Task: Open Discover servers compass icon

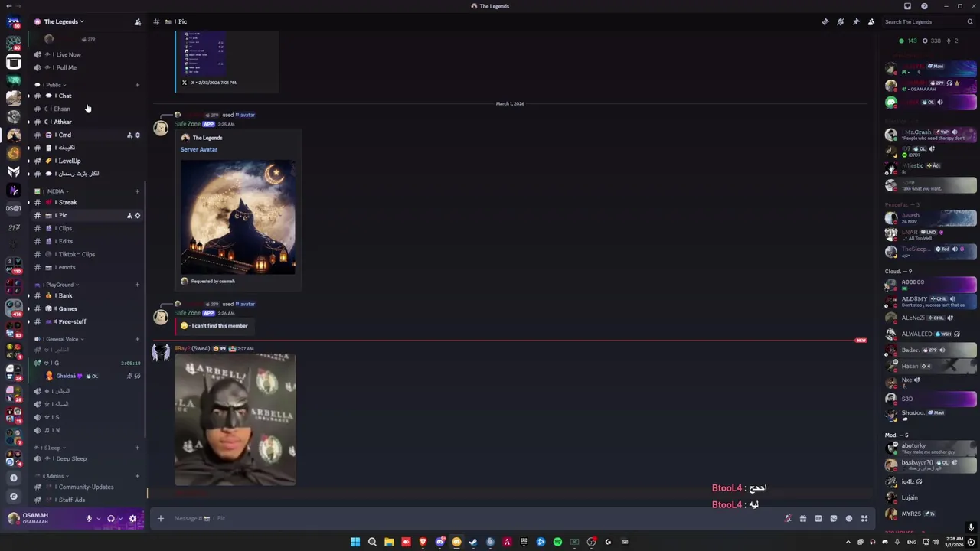Action: [x=13, y=496]
